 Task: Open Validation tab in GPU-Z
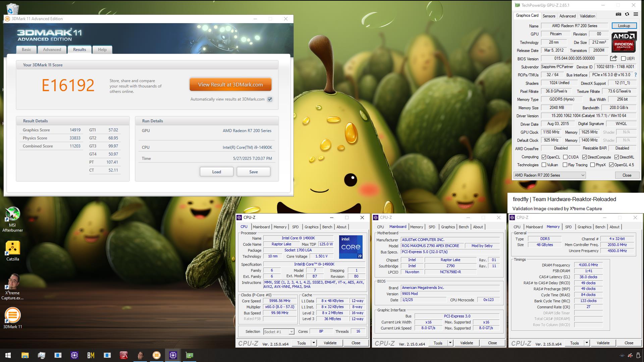[x=587, y=16]
